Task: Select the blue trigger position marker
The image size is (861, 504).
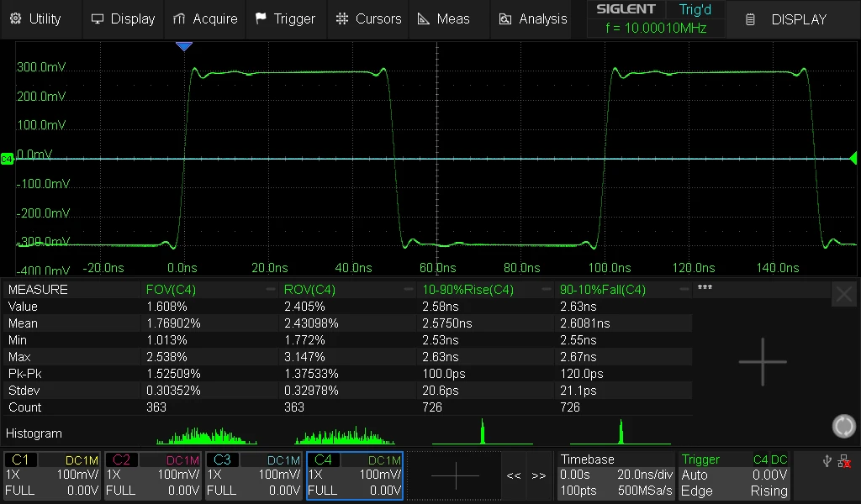Action: click(x=184, y=46)
